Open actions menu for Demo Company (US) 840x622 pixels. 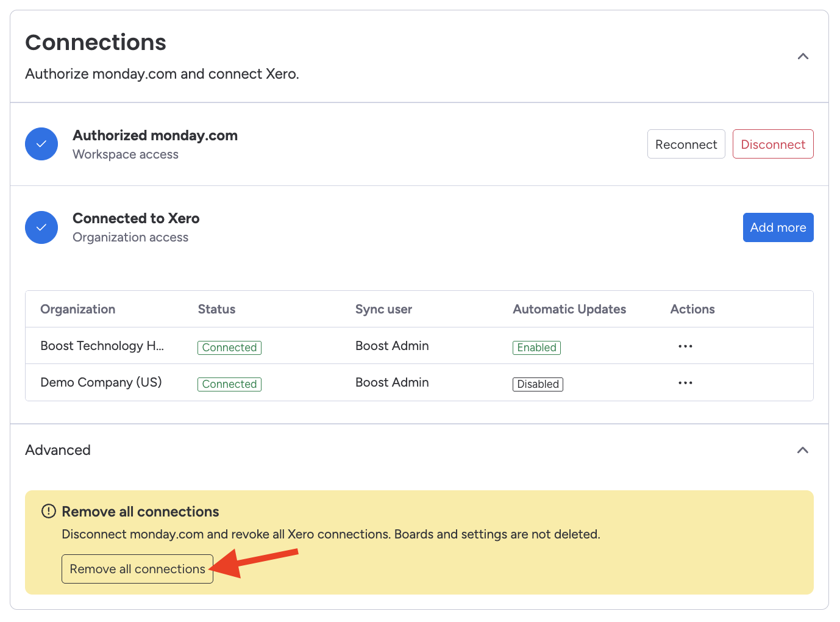pos(685,382)
